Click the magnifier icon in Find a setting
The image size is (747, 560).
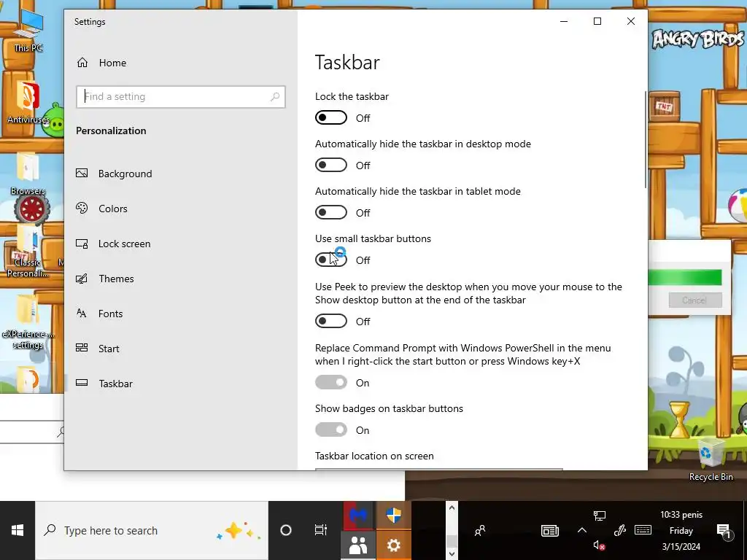click(x=275, y=97)
